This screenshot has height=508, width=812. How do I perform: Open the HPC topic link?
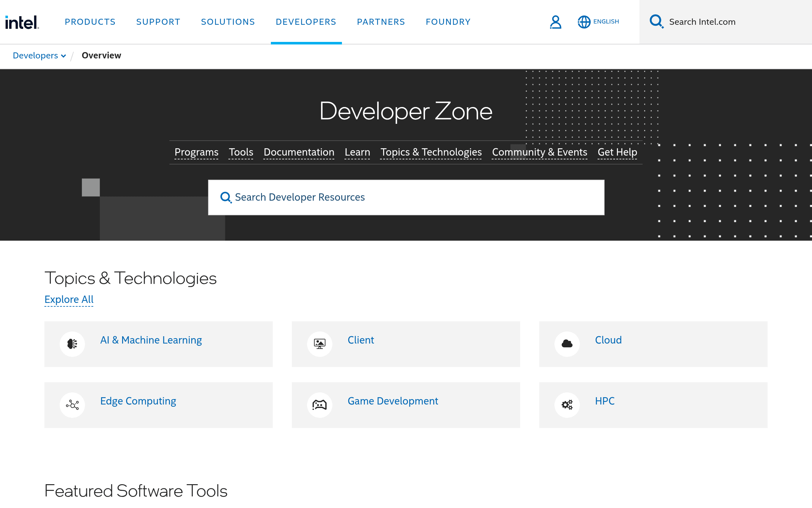pos(605,401)
